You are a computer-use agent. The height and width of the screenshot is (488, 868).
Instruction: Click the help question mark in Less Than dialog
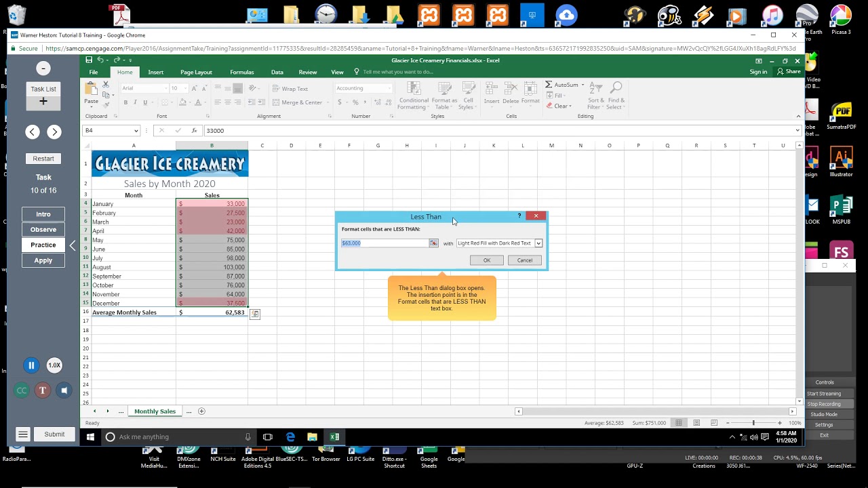click(519, 216)
